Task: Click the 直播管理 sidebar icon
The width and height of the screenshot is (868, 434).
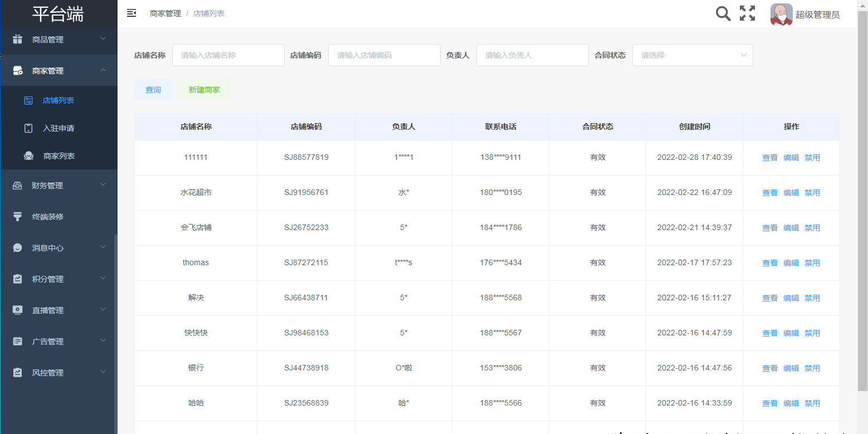Action: (x=18, y=310)
